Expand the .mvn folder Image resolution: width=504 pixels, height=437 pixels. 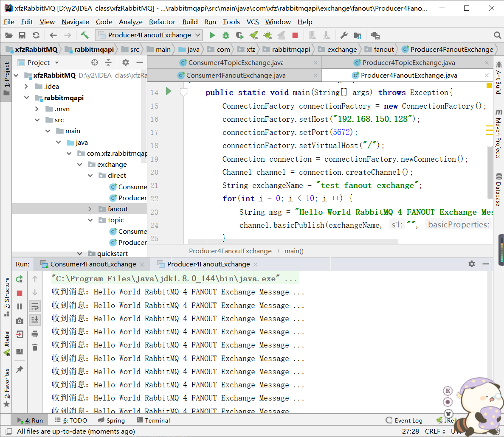[x=37, y=109]
